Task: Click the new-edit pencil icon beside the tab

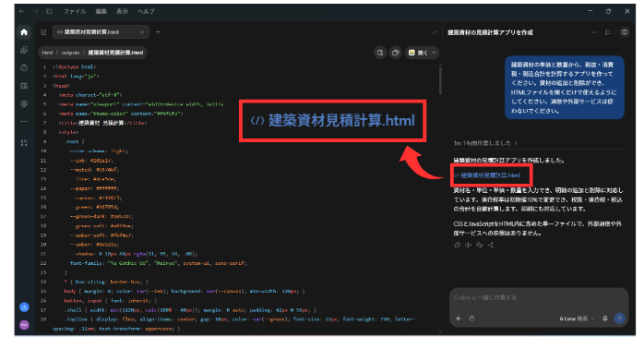Action: pyautogui.click(x=43, y=32)
